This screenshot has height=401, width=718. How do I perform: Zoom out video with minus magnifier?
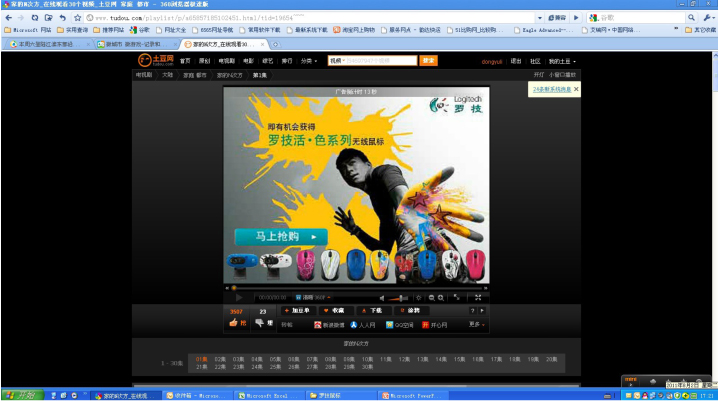coord(431,298)
